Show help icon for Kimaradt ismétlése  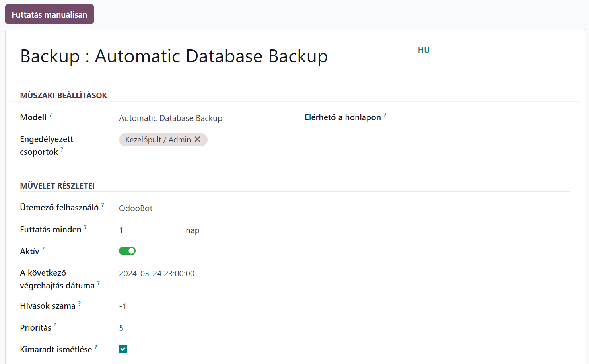[x=96, y=347]
